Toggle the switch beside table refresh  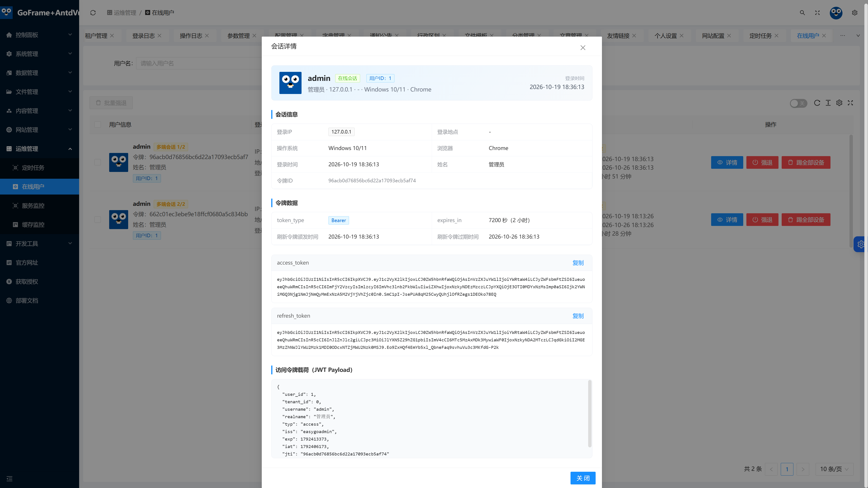[x=798, y=103]
